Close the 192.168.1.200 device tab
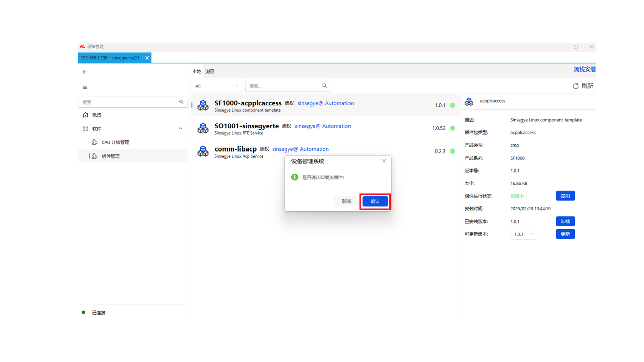 tap(147, 58)
